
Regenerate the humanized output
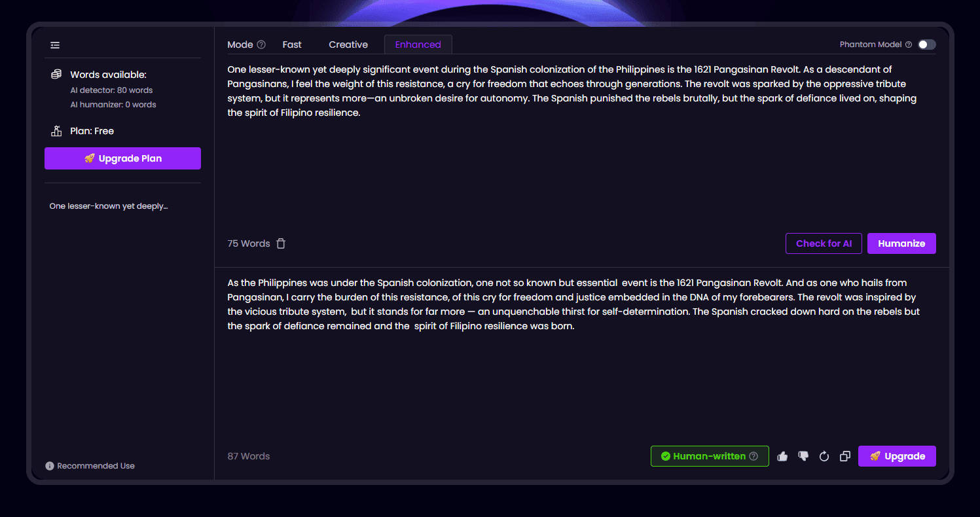(x=824, y=456)
